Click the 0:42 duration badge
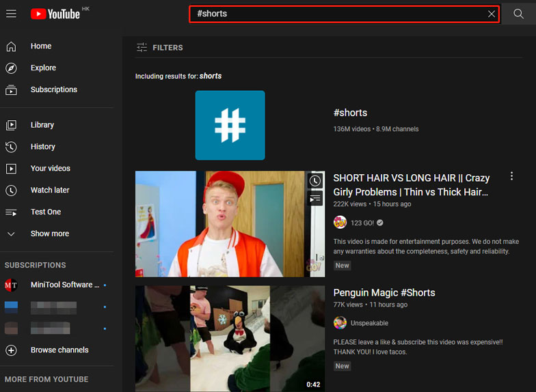This screenshot has height=392, width=536. (313, 384)
